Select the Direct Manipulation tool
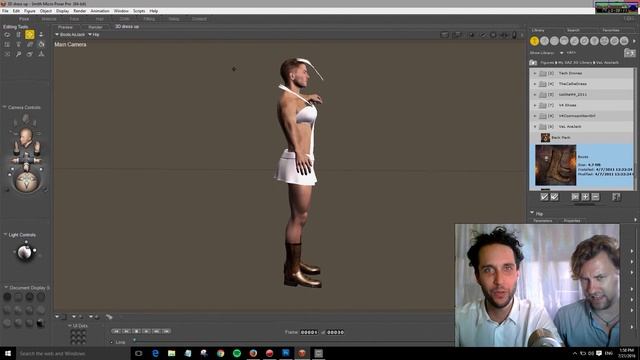 pos(41,54)
